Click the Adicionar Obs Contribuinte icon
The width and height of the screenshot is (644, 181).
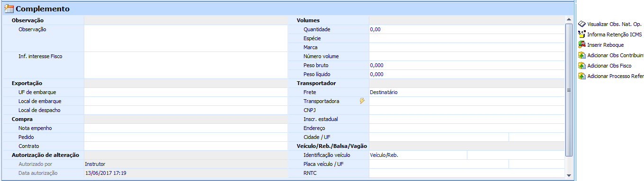point(582,55)
